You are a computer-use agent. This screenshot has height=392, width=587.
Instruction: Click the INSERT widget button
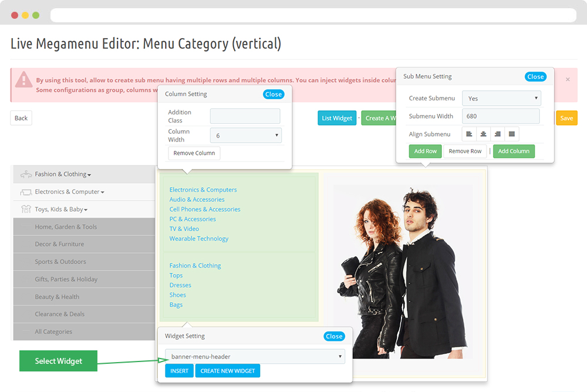pyautogui.click(x=179, y=371)
